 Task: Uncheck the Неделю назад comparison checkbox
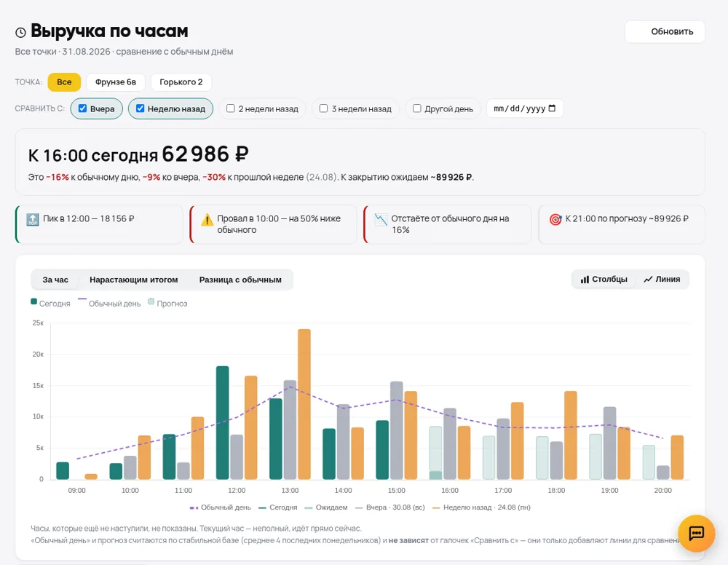coord(140,108)
